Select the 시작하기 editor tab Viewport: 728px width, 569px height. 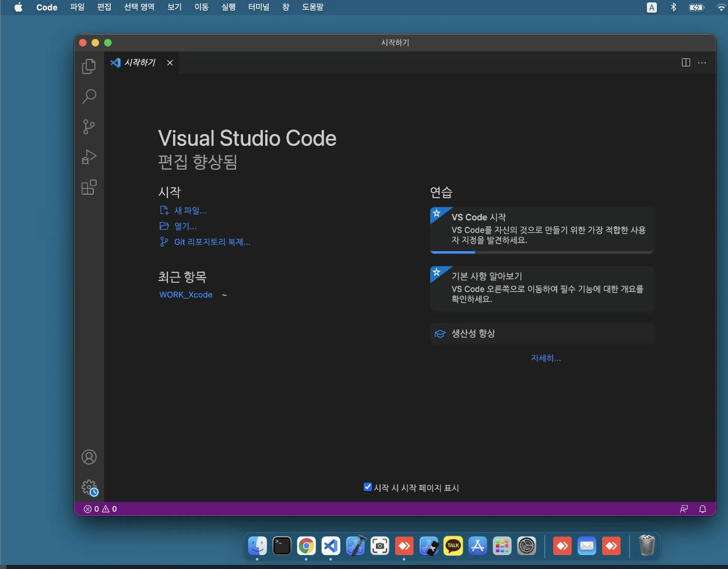pos(142,62)
